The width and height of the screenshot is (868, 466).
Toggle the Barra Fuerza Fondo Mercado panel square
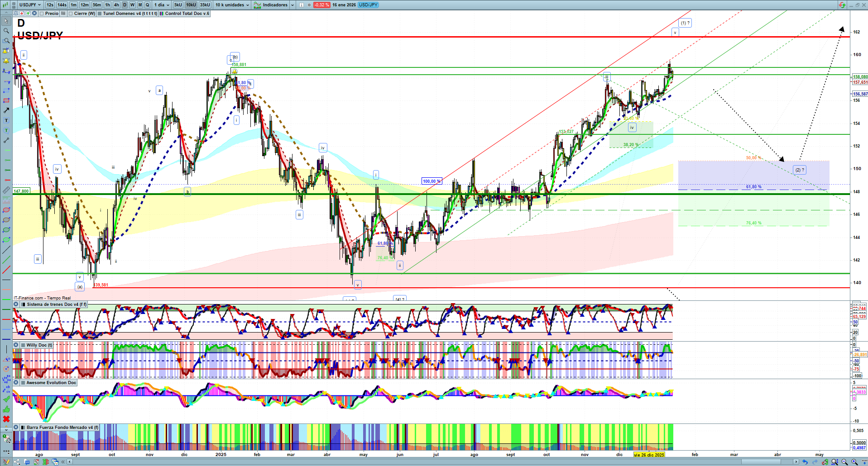pos(24,428)
